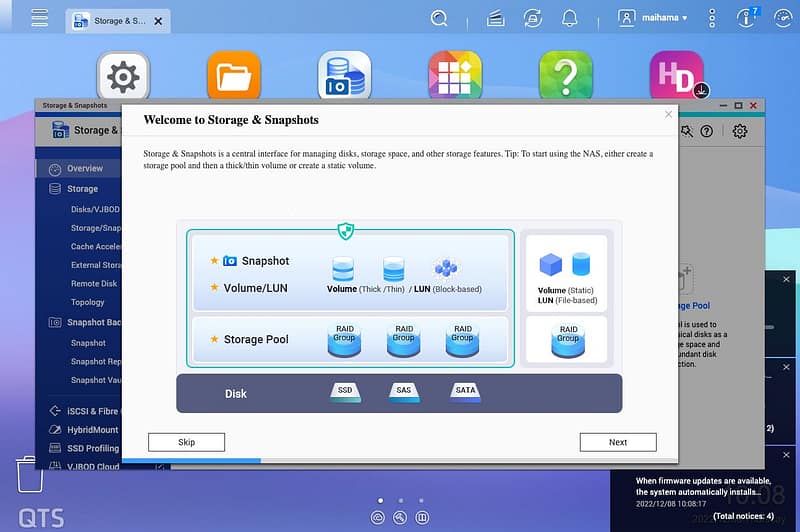Close the Storage & Snapshots taskbar tab
The image size is (800, 532).
[158, 21]
